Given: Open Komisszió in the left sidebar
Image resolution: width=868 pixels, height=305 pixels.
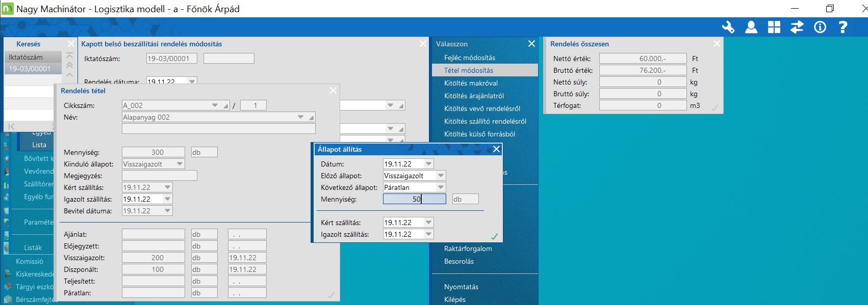Looking at the screenshot, I should click(30, 261).
